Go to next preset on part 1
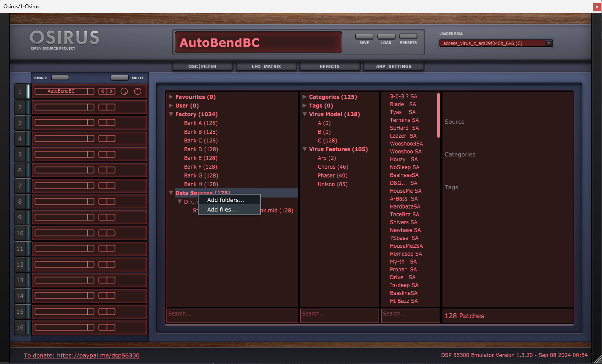 [x=111, y=91]
